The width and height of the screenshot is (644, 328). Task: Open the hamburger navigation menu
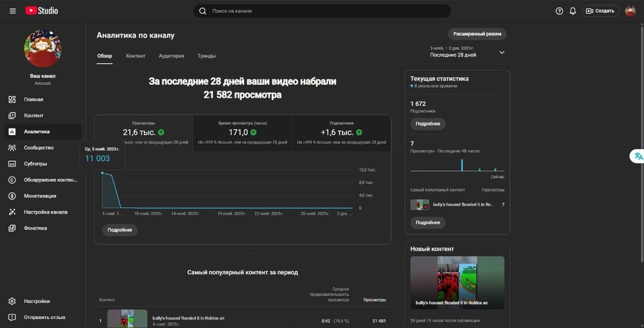click(13, 11)
